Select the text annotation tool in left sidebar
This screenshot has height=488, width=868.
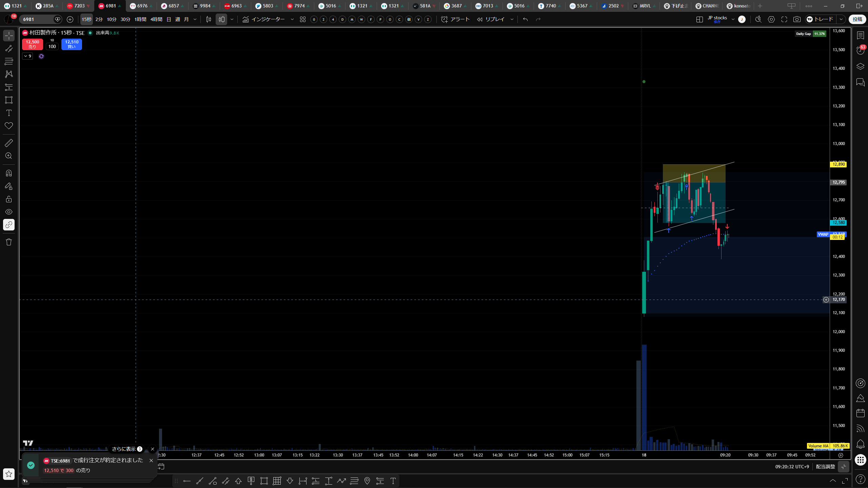click(x=9, y=113)
